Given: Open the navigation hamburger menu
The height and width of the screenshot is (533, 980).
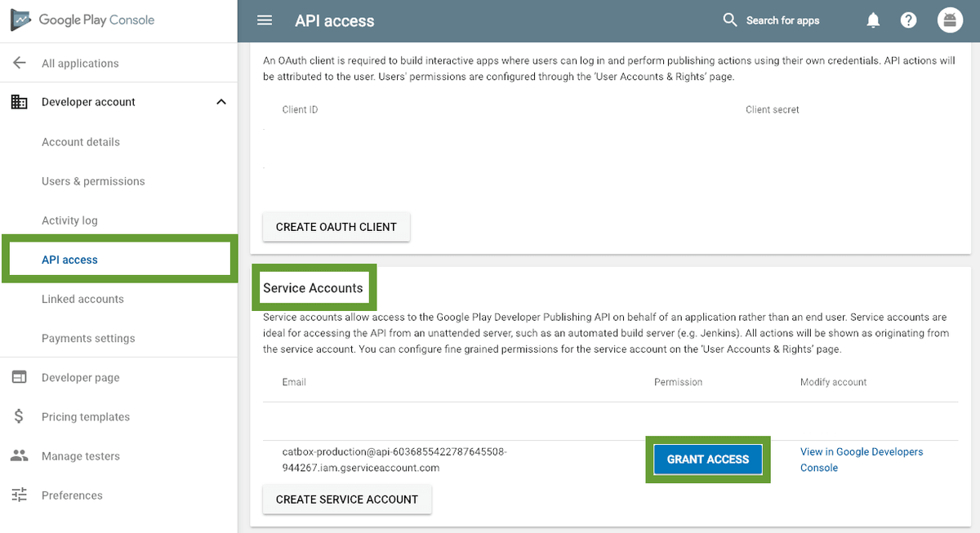Looking at the screenshot, I should (264, 20).
